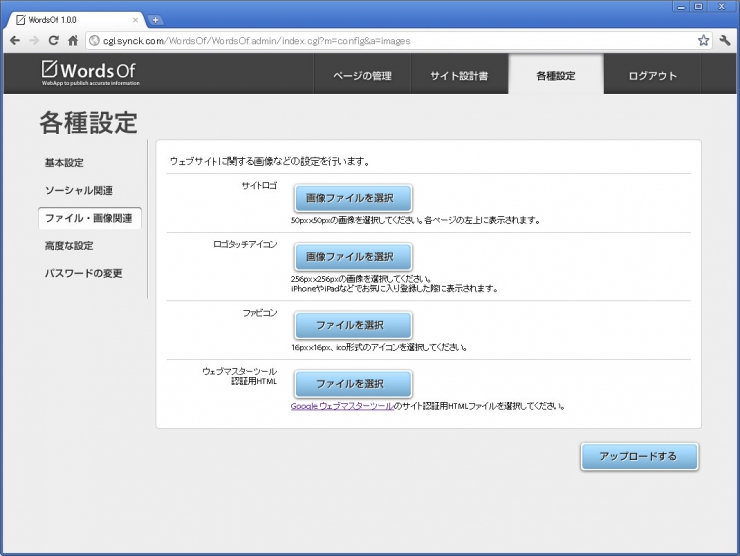Viewport: 740px width, 556px height.
Task: Reload the page with the refresh icon
Action: coord(53,41)
